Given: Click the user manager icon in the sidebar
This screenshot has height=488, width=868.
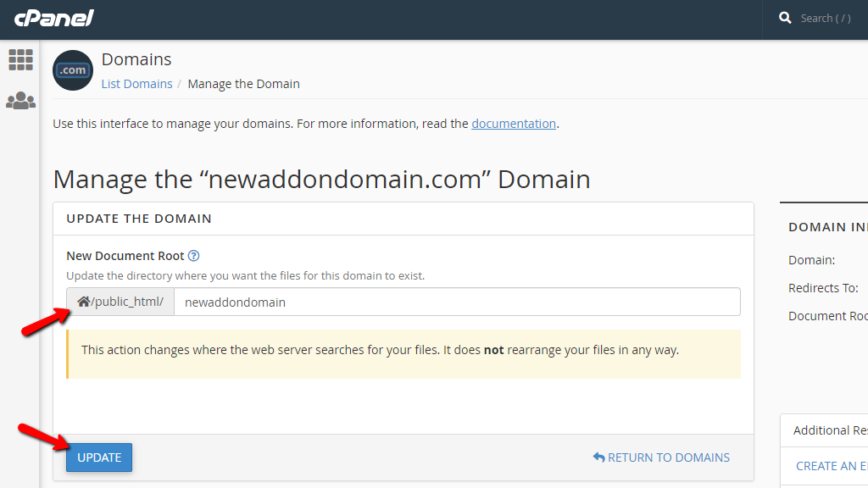Looking at the screenshot, I should pos(20,99).
